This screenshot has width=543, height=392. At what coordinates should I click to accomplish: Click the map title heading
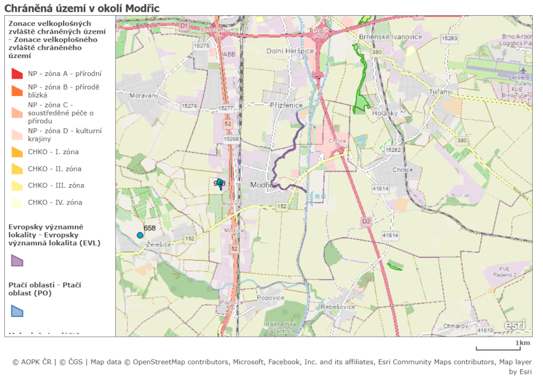pyautogui.click(x=82, y=7)
